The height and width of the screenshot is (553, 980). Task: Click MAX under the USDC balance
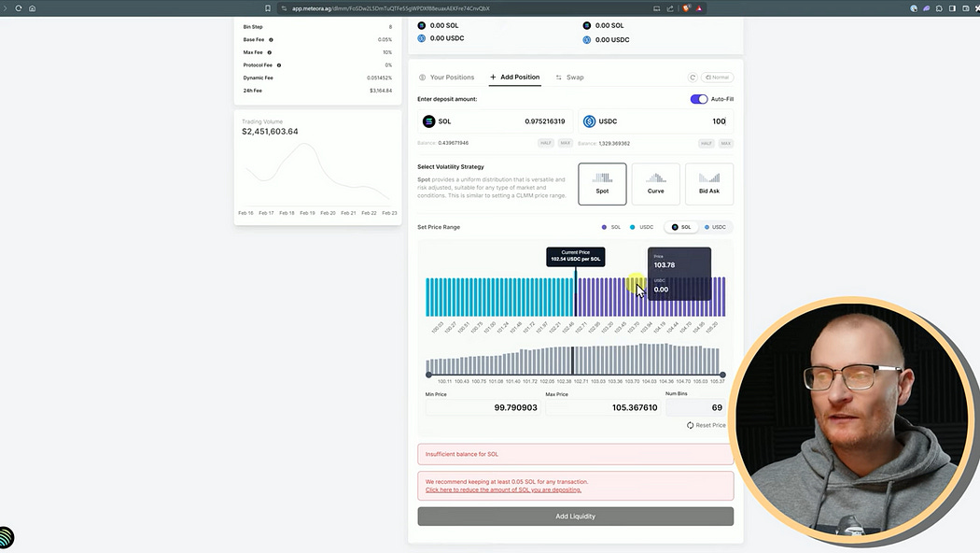pos(725,143)
